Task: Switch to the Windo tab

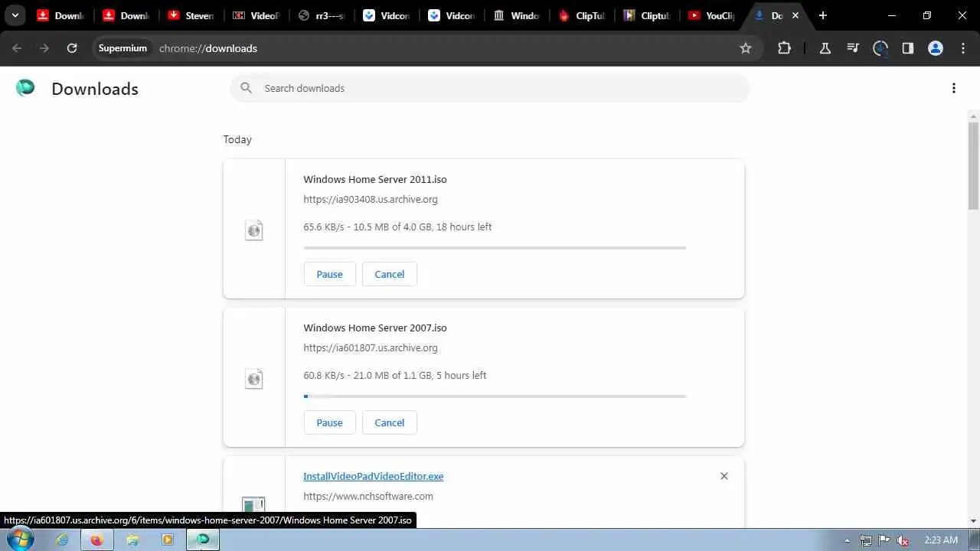Action: click(518, 15)
